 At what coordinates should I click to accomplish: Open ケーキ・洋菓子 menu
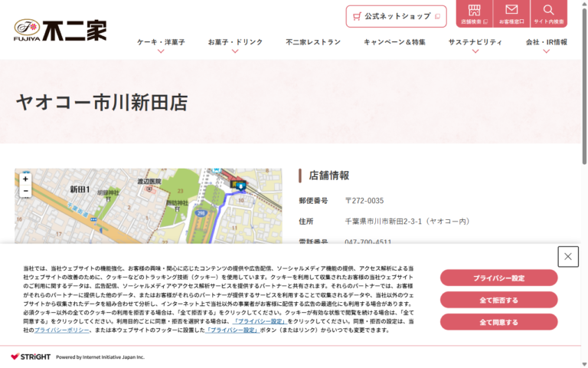161,42
